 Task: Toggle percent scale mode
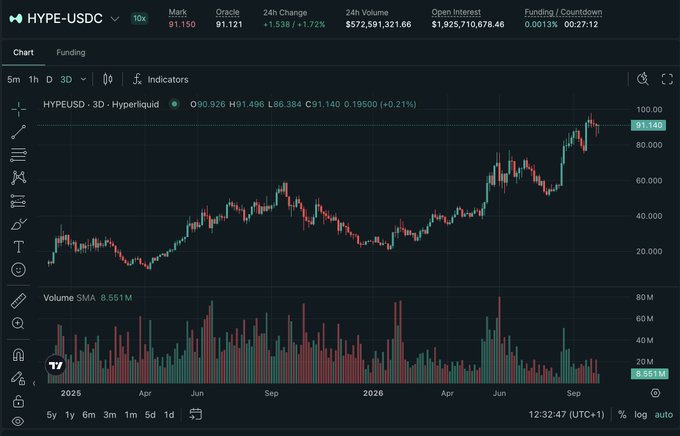click(x=622, y=415)
